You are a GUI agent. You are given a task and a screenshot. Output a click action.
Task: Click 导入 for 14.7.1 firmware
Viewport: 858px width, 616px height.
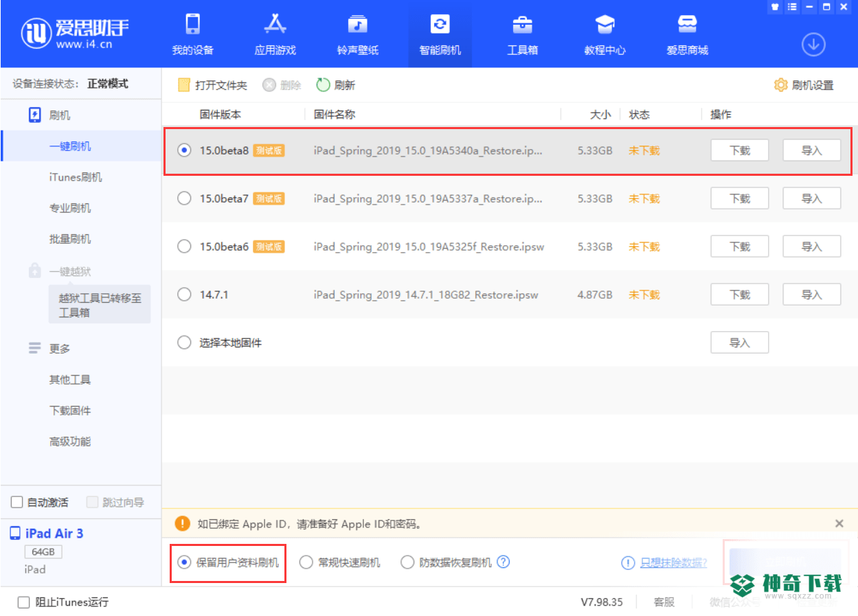coord(811,295)
